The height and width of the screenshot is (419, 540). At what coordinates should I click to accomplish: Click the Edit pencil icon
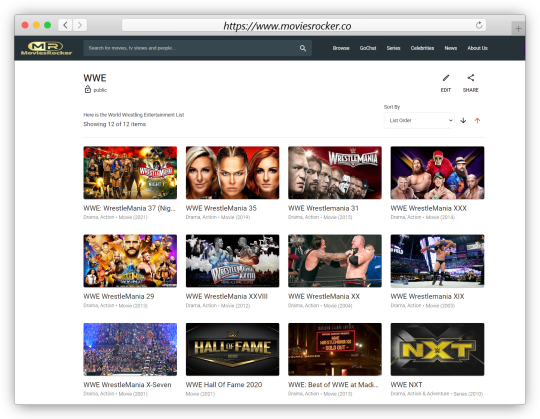446,78
